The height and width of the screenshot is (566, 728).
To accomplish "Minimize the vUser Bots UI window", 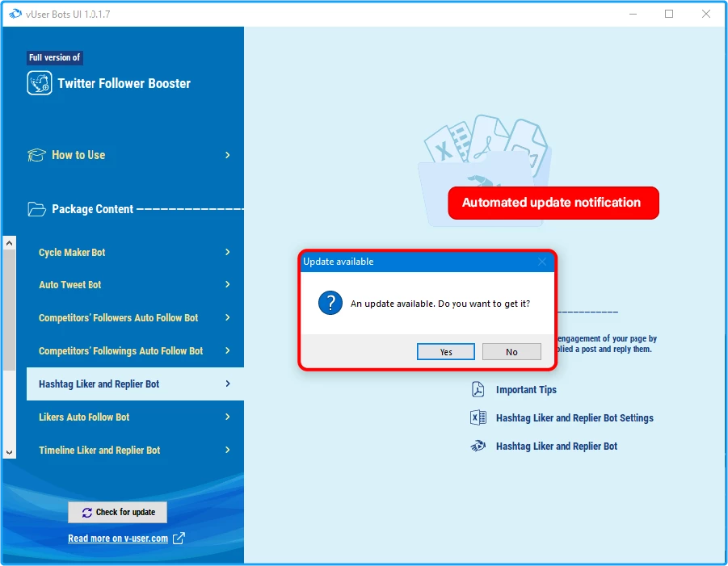I will [633, 14].
